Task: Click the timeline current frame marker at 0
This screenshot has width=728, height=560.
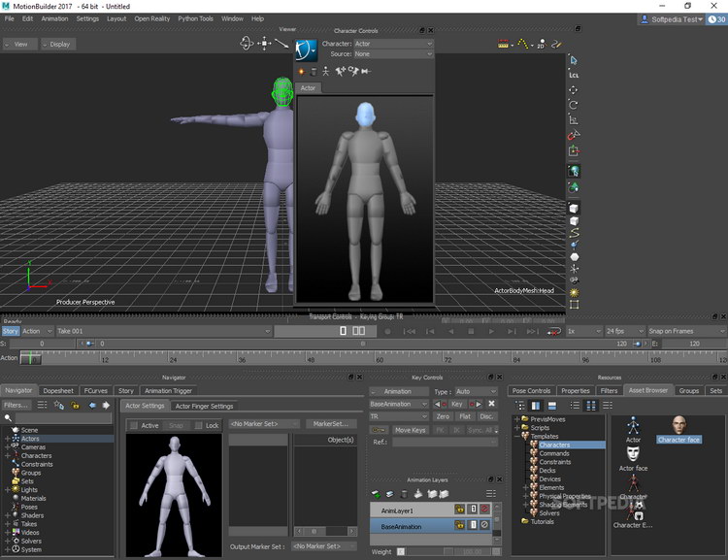Action: click(x=31, y=357)
